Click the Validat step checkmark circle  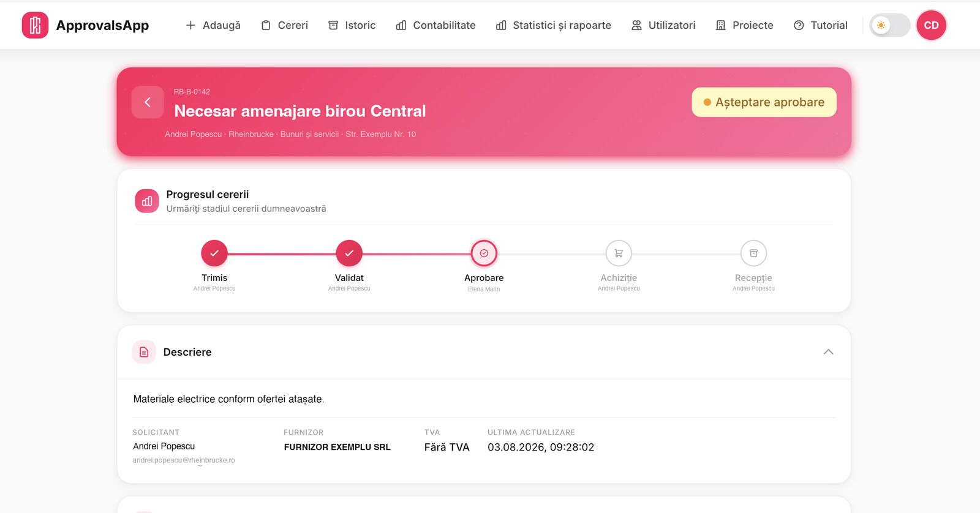tap(349, 253)
